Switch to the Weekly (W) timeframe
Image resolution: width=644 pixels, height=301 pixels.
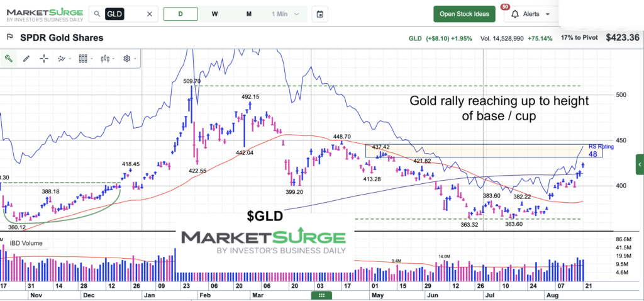click(215, 14)
